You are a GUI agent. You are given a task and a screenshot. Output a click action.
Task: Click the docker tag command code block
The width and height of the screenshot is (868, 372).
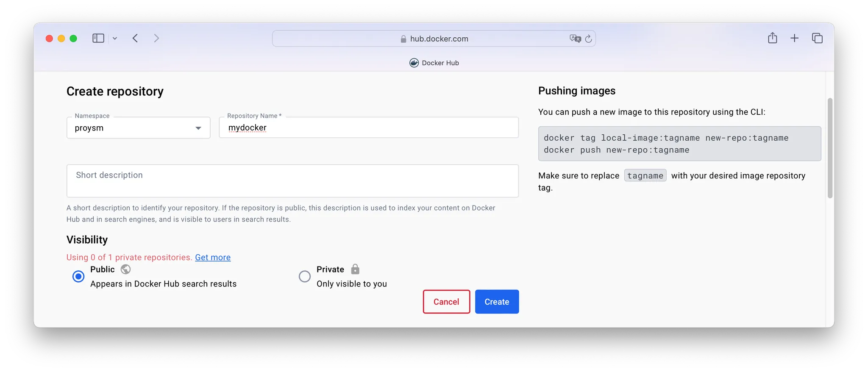(x=679, y=144)
